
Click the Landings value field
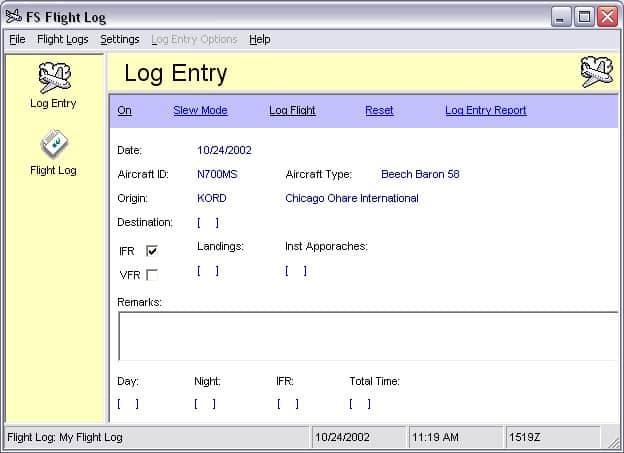point(207,270)
